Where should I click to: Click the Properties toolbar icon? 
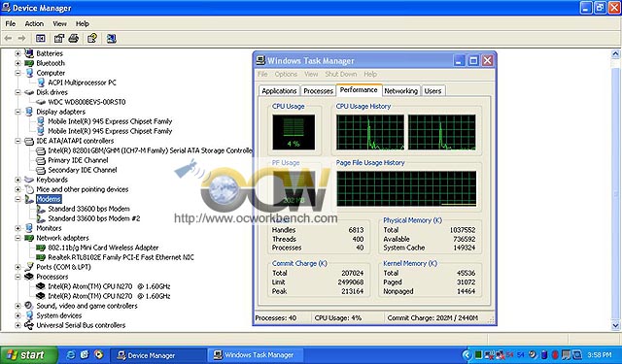[58, 39]
